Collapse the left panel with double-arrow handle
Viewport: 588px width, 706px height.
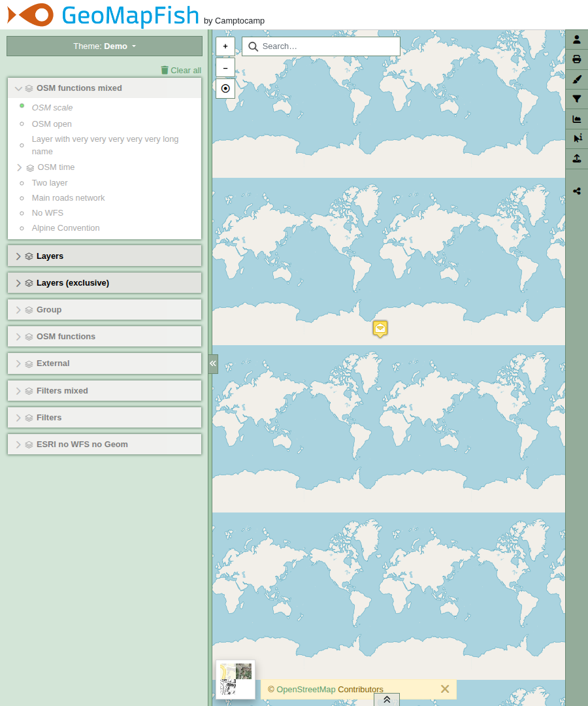click(x=213, y=364)
